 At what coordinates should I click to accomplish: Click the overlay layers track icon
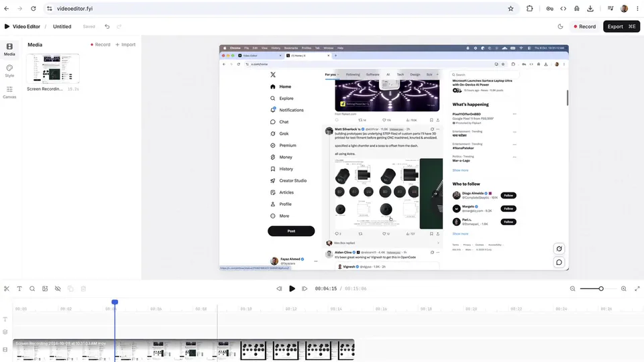pos(5,332)
